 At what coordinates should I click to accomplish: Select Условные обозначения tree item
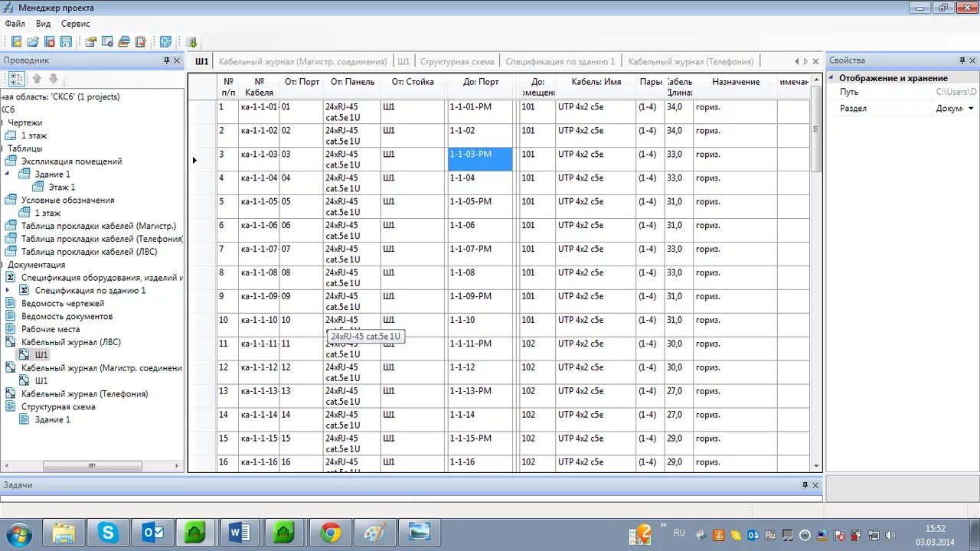point(67,200)
